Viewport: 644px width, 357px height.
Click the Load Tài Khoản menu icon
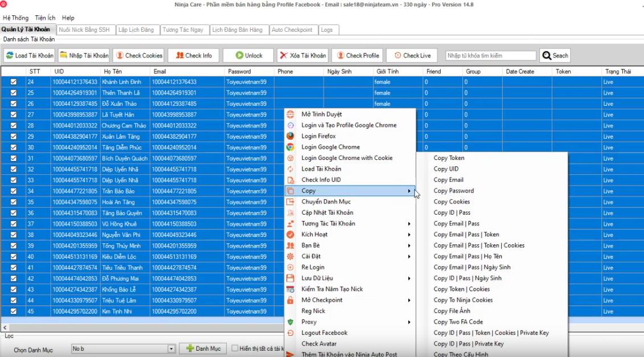tap(290, 169)
